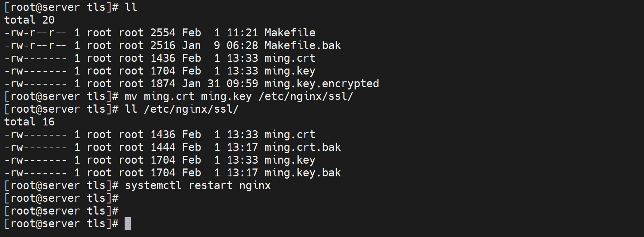This screenshot has width=644, height=237.
Task: Click the 'total 16' output line
Action: (29, 122)
